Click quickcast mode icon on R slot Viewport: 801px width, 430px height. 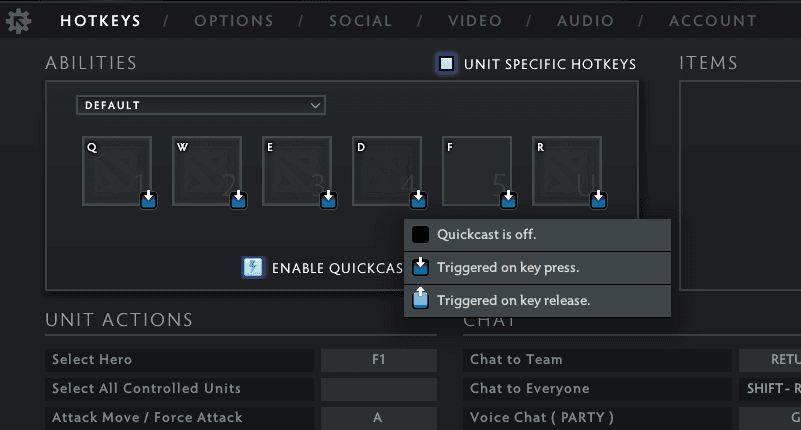pos(598,200)
